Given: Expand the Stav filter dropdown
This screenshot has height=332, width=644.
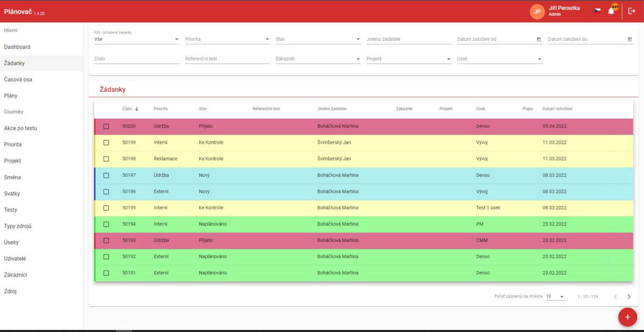Looking at the screenshot, I should (x=318, y=39).
